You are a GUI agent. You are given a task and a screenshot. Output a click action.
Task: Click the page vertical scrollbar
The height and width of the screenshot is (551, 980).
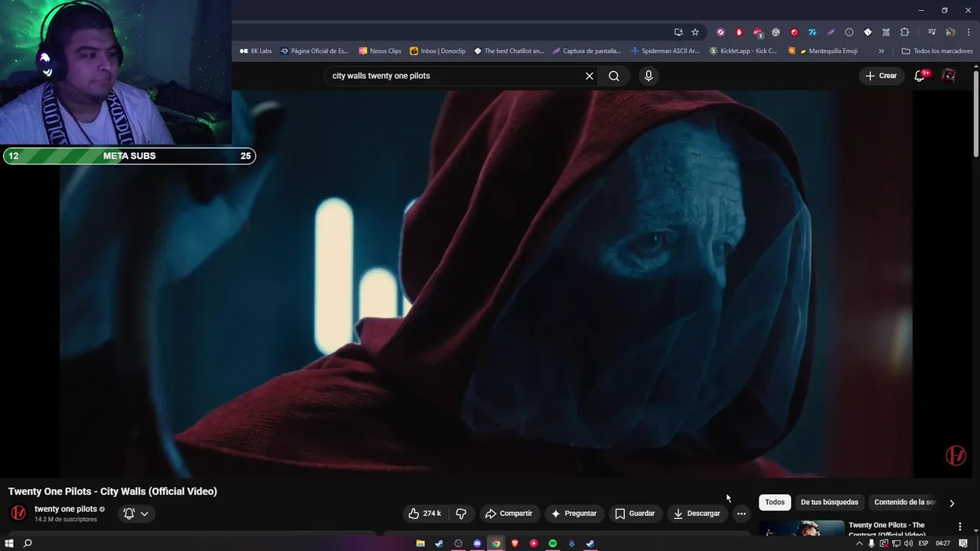(x=975, y=115)
